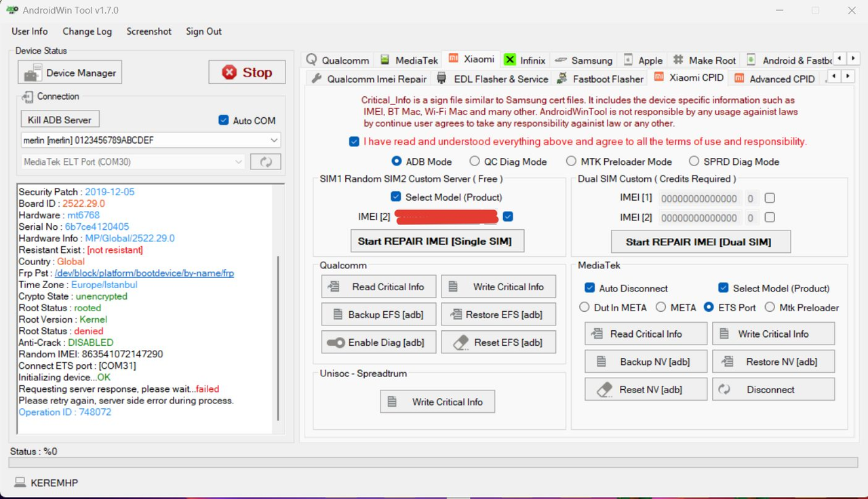The width and height of the screenshot is (868, 499).
Task: Click the refresh ports icon button
Action: [x=266, y=162]
